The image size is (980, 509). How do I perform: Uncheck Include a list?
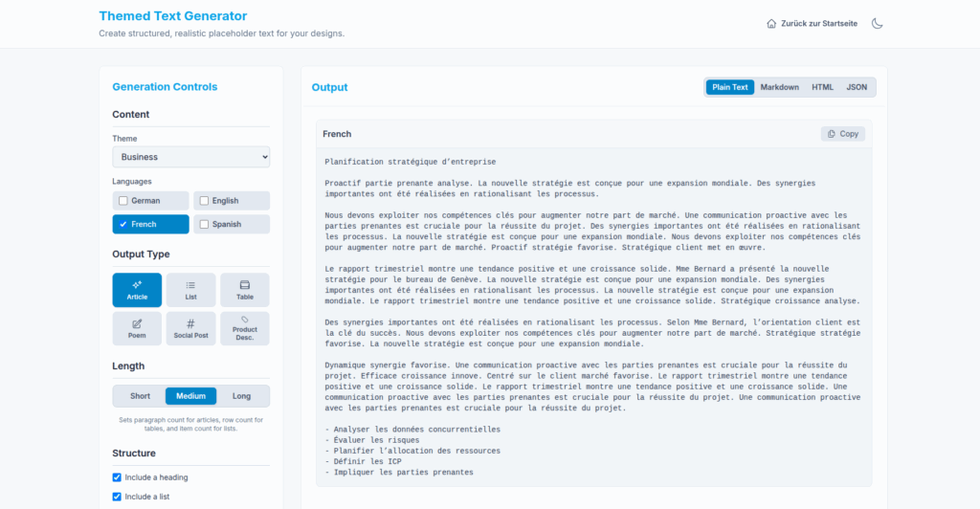[117, 497]
